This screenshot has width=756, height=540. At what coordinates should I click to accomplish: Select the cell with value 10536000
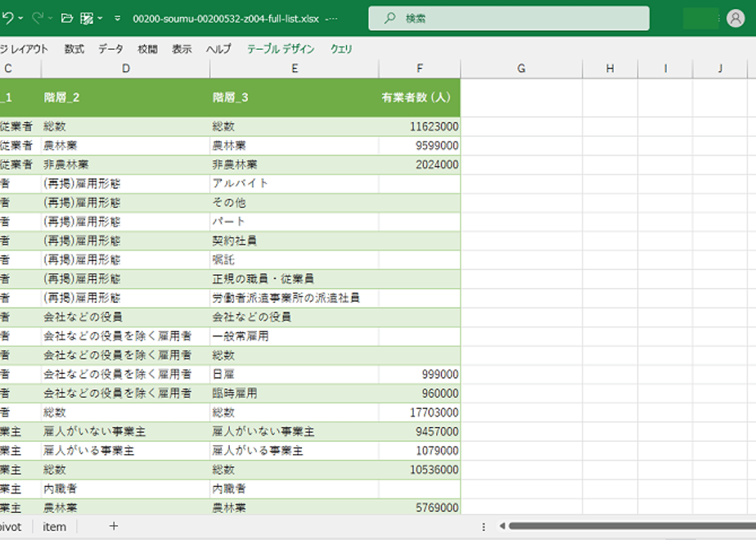pyautogui.click(x=420, y=470)
